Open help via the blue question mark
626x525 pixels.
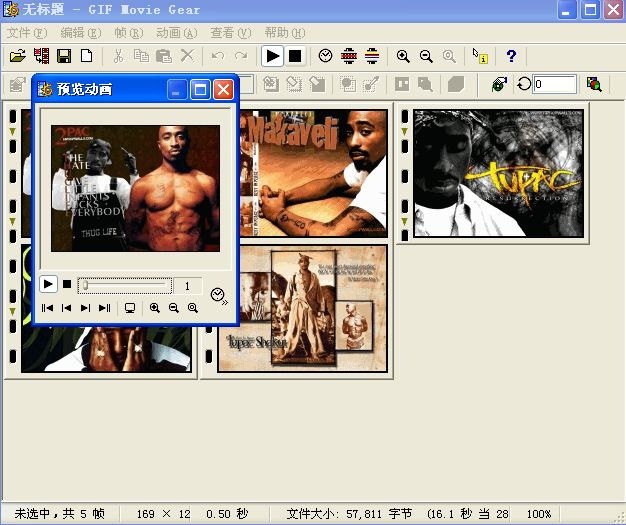[511, 56]
